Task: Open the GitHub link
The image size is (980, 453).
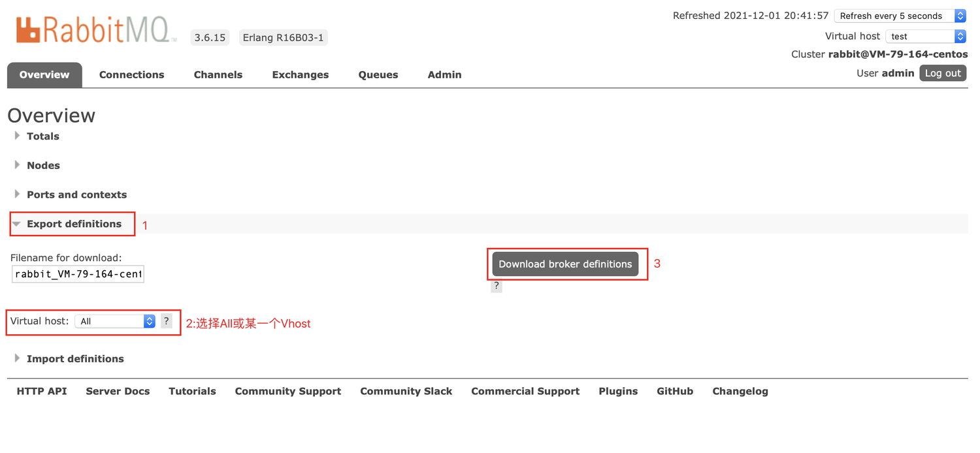Action: (x=675, y=392)
